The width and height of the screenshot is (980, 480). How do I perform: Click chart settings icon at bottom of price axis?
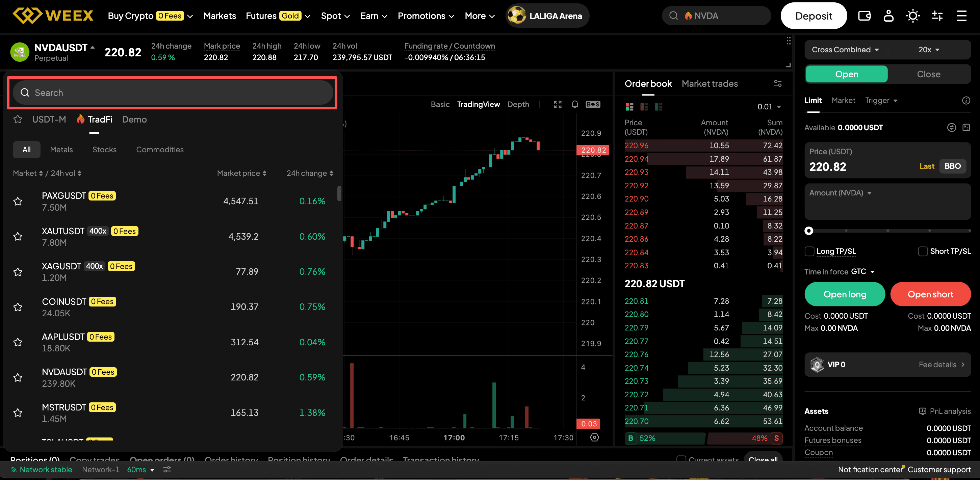pos(594,437)
